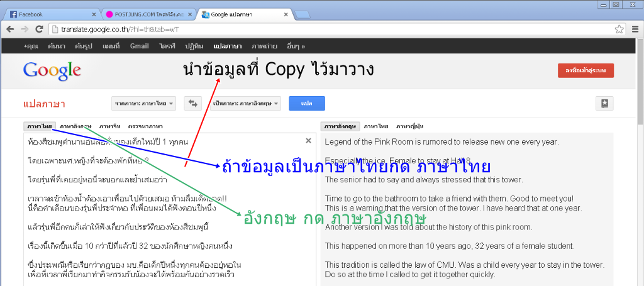Reload the page in Chrome

pyautogui.click(x=39, y=29)
